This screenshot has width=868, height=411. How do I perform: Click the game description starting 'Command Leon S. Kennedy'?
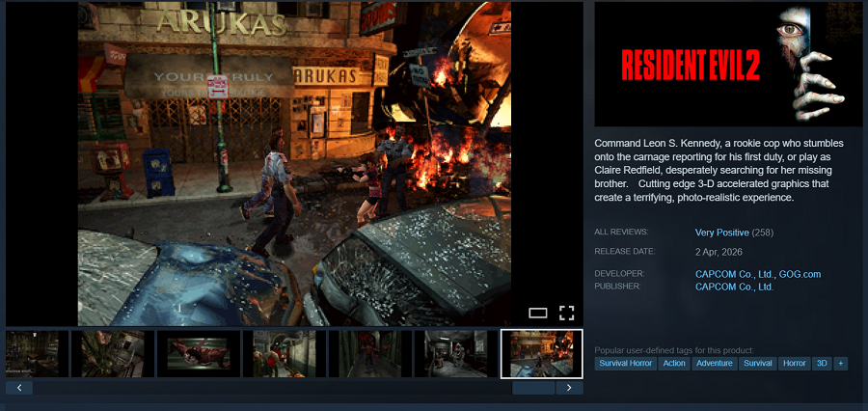coord(719,170)
